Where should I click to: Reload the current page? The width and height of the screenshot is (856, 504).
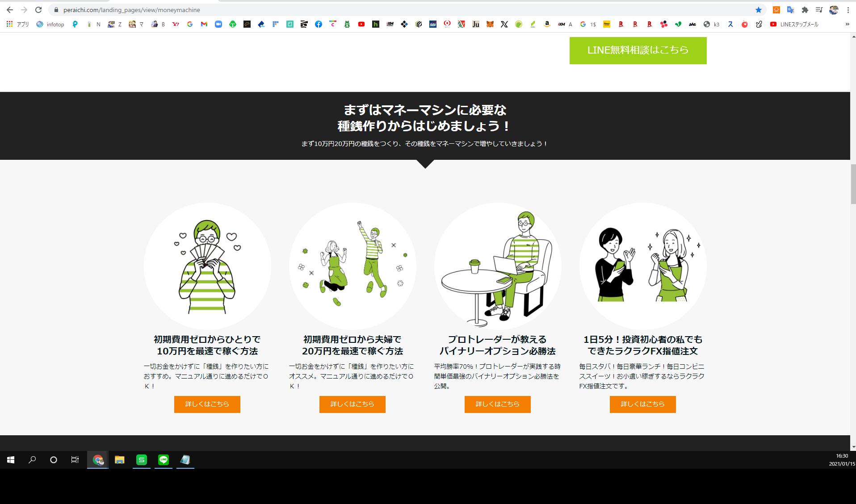click(38, 10)
